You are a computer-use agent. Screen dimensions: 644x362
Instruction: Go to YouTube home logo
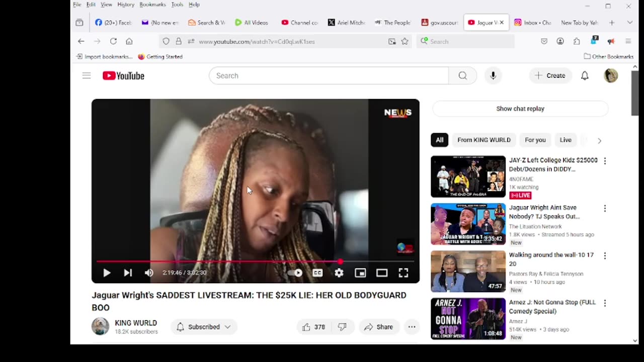(123, 75)
